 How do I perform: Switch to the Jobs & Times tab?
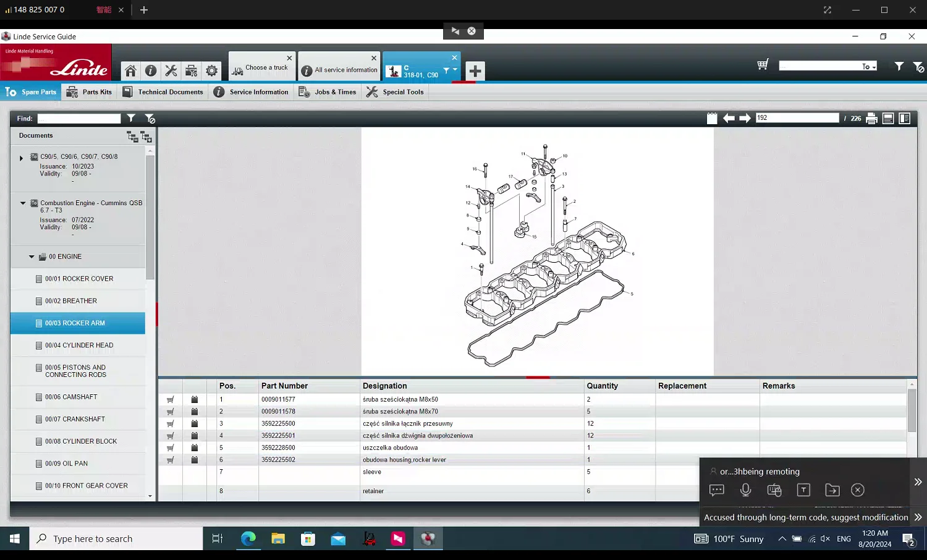[x=328, y=92]
